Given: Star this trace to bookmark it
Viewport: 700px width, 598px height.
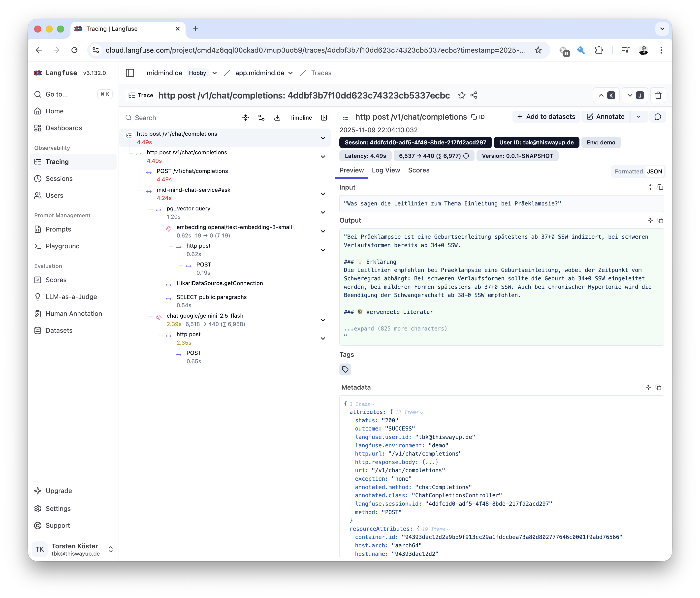Looking at the screenshot, I should (461, 95).
